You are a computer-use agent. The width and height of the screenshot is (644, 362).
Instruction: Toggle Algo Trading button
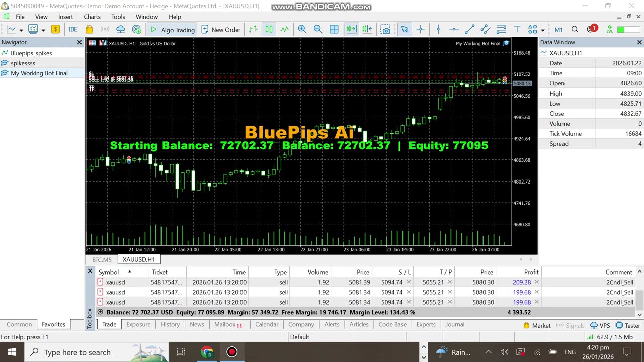pos(172,30)
